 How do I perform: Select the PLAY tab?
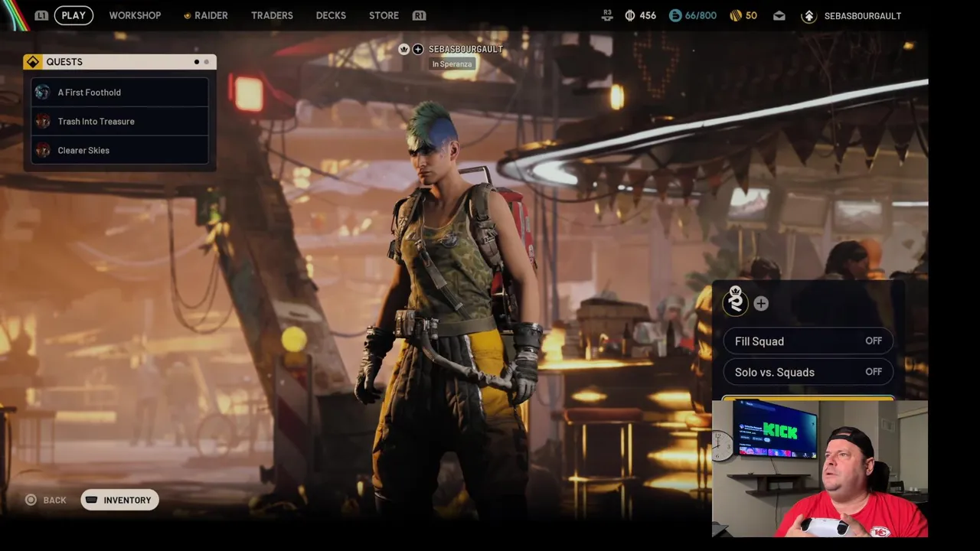(73, 15)
